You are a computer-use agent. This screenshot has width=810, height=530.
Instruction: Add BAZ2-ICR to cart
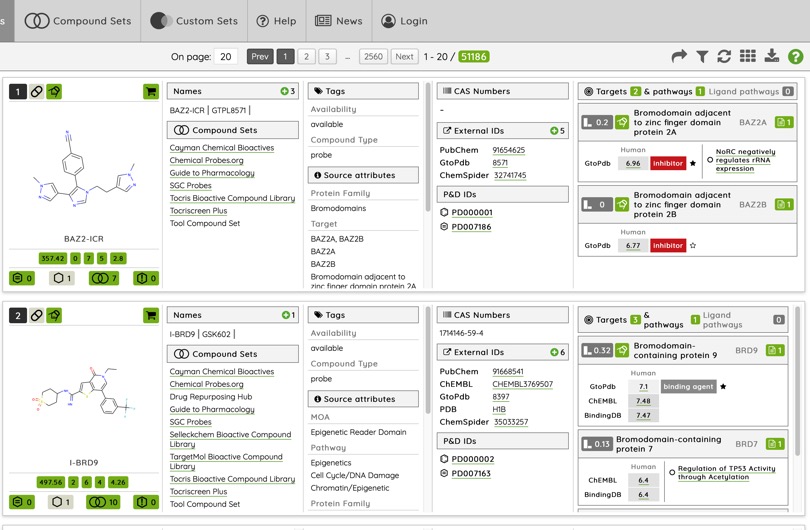click(151, 92)
